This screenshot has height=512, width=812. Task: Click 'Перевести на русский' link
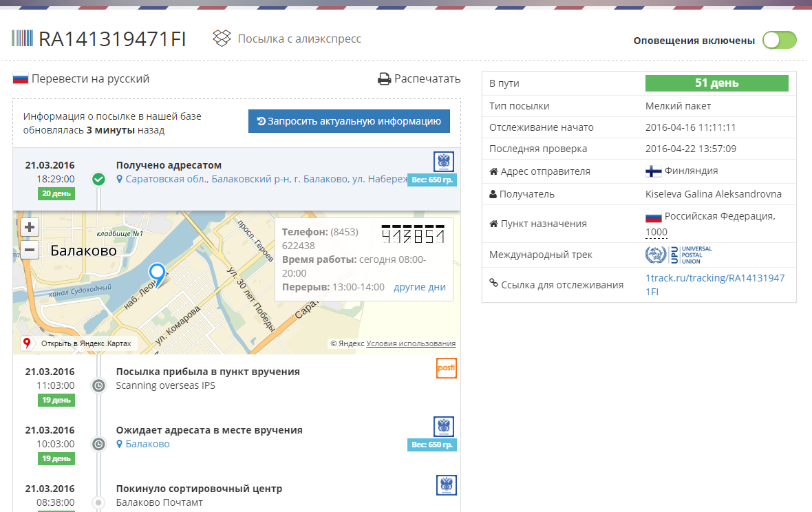tap(90, 78)
